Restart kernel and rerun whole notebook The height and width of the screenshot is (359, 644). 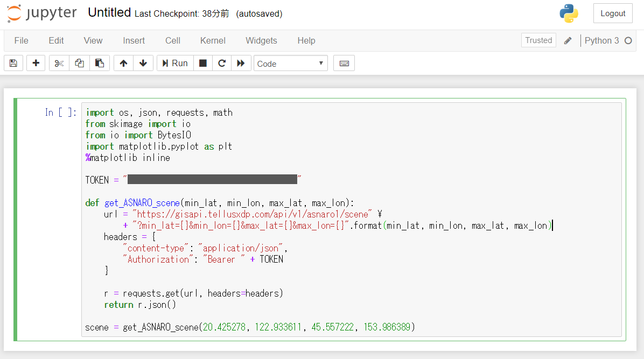[241, 64]
